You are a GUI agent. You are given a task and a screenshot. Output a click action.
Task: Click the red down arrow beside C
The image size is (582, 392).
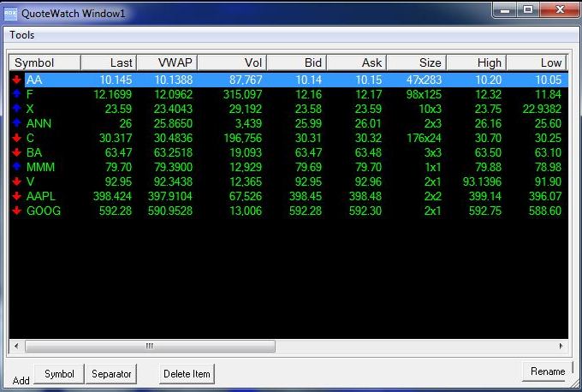(x=16, y=138)
